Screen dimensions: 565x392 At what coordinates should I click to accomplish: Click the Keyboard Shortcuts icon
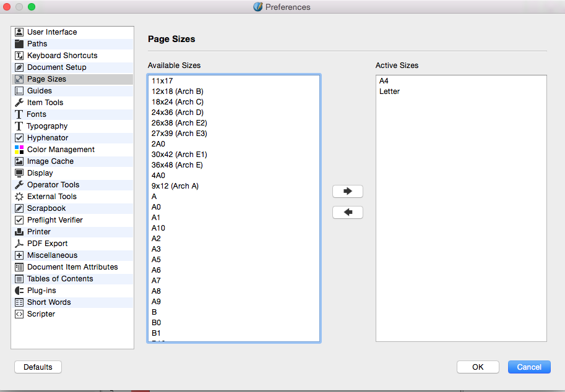pyautogui.click(x=19, y=56)
